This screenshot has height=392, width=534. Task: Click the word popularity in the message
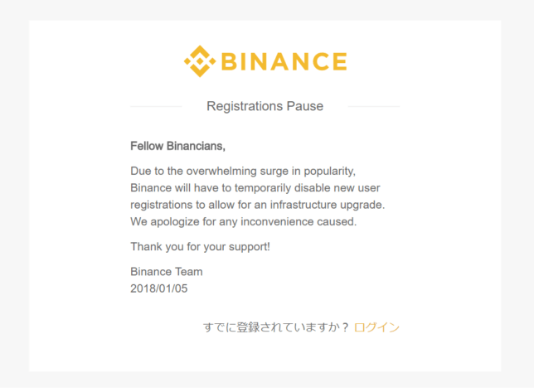tap(330, 172)
